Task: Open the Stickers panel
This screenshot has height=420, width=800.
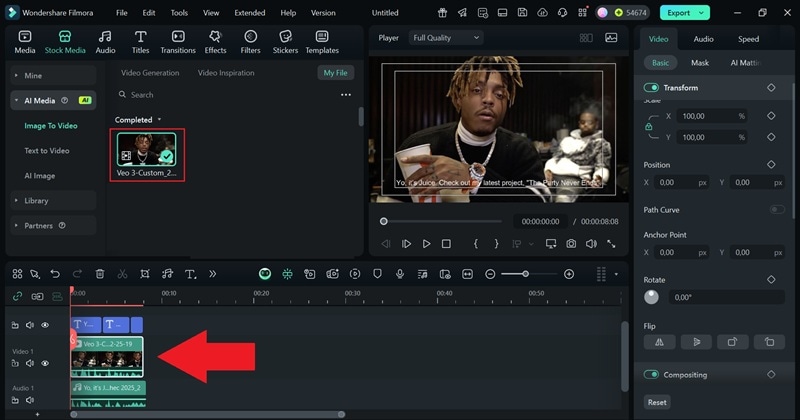Action: [285, 42]
